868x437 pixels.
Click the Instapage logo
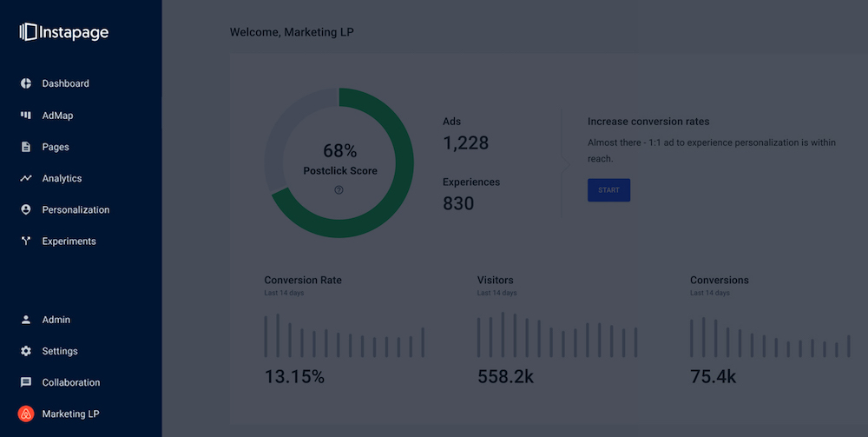[64, 32]
